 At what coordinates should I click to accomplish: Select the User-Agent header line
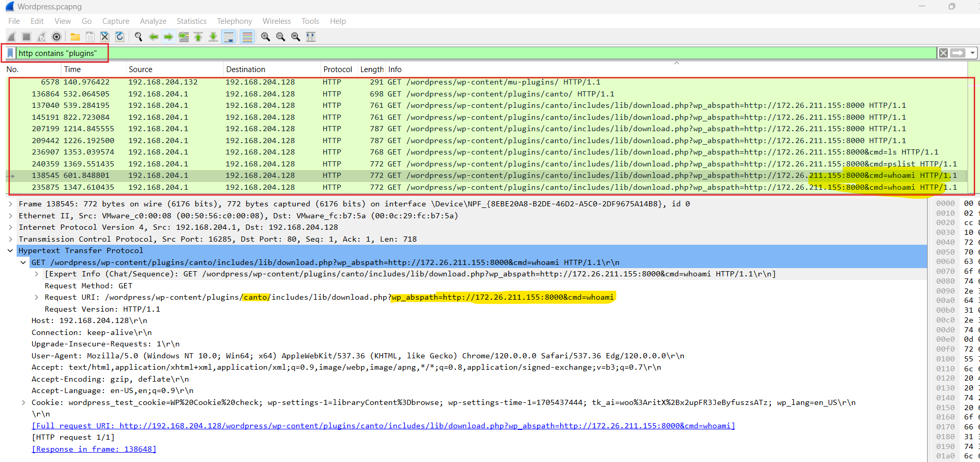pos(358,356)
